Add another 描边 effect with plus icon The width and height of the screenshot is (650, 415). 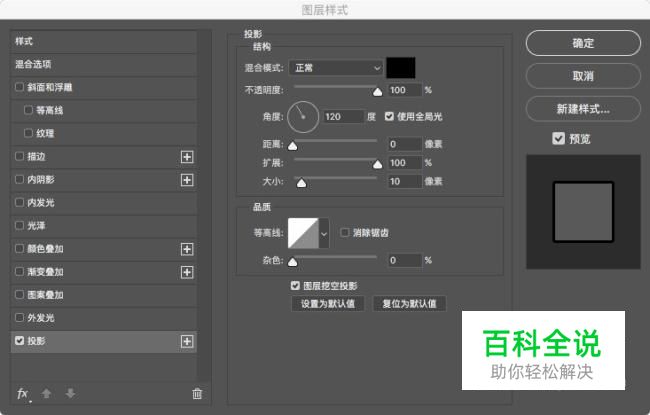point(187,157)
